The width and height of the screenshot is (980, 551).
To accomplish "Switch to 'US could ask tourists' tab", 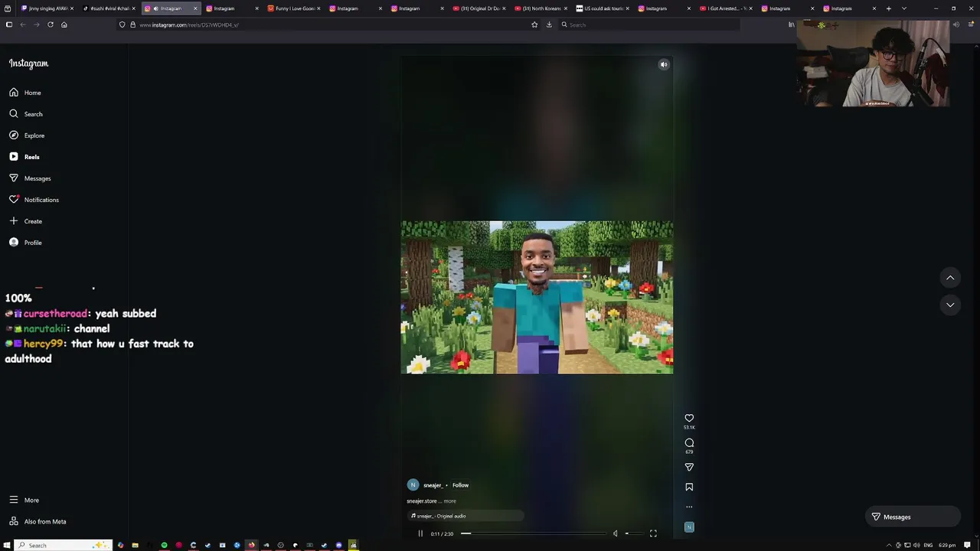I will 603,8.
